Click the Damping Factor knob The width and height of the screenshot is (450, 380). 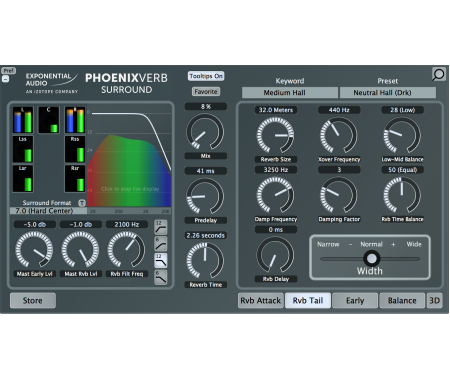tap(339, 195)
